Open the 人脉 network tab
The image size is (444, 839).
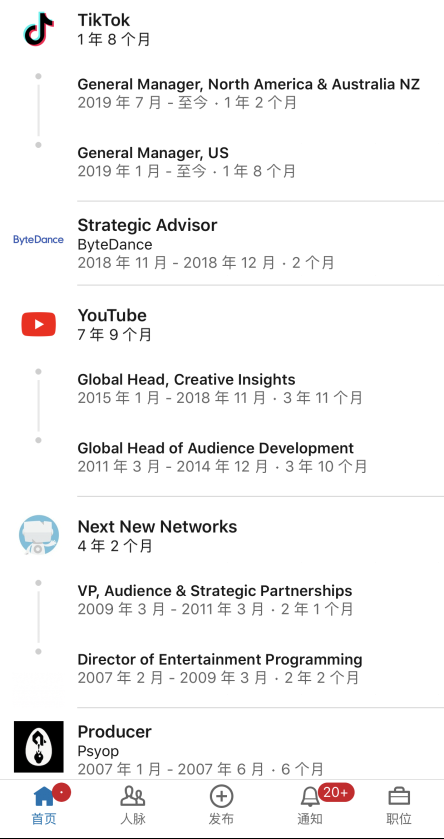(133, 805)
